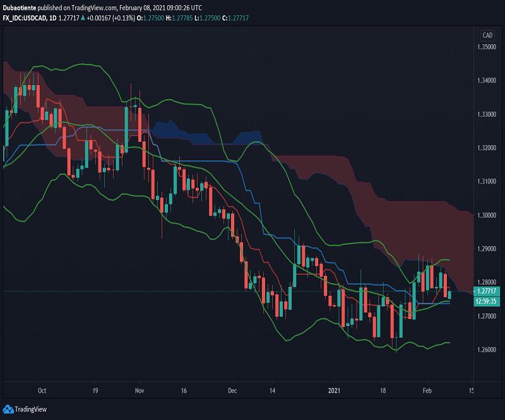Click the 16 date axis label
Screen dimensions: 505x420
[184, 390]
